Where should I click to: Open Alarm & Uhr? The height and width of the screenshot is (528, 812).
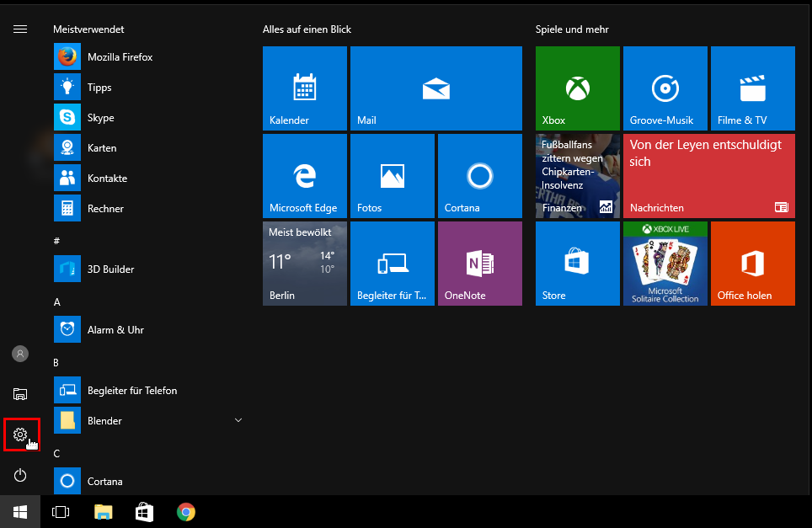click(x=147, y=329)
